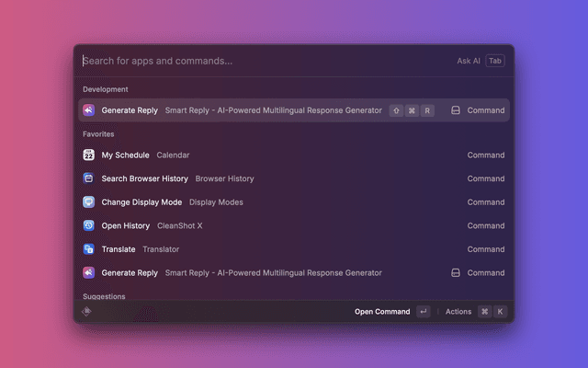Click the Smart Reply icon under Development

[89, 110]
